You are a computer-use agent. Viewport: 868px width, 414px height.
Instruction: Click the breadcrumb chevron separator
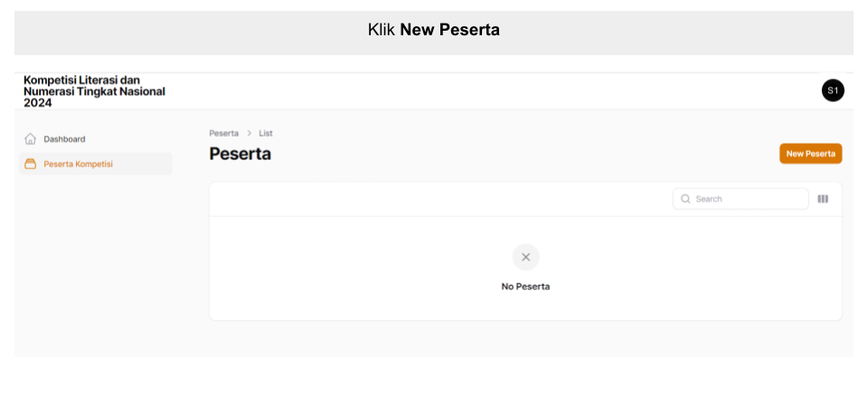[x=250, y=134]
